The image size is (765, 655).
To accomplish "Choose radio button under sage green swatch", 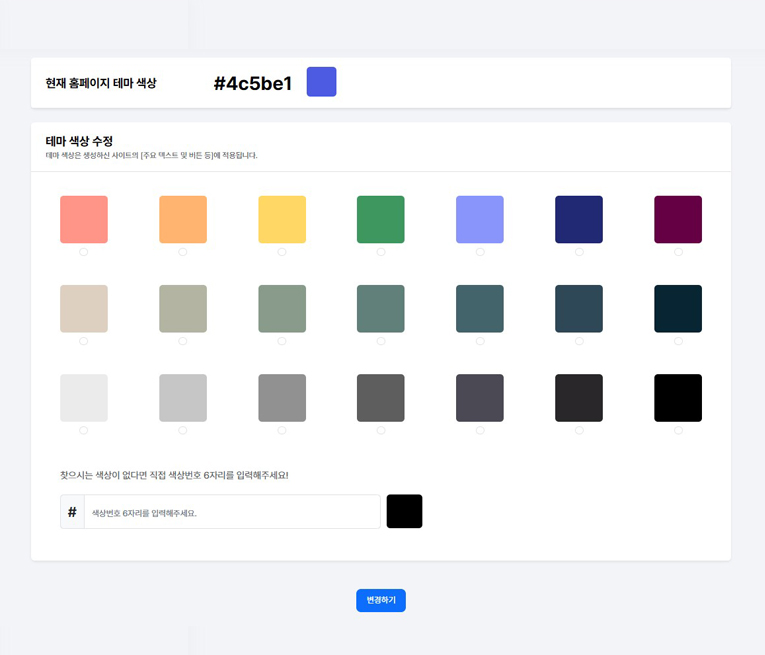I will (x=282, y=341).
